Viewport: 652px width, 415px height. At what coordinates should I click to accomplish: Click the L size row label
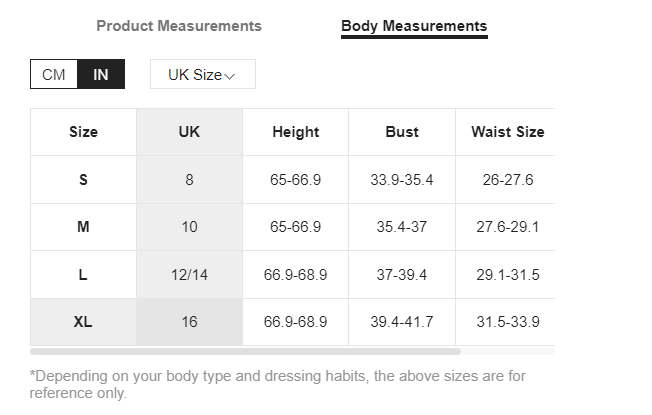83,274
